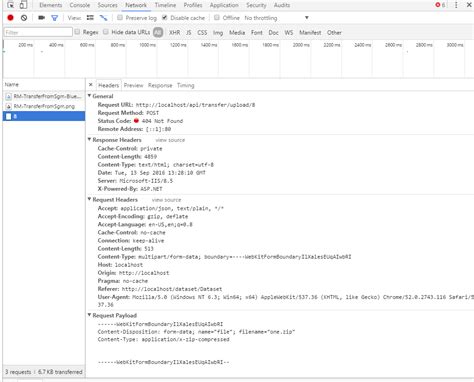Open the No throttling dropdown
This screenshot has width=474, height=382.
point(276,18)
